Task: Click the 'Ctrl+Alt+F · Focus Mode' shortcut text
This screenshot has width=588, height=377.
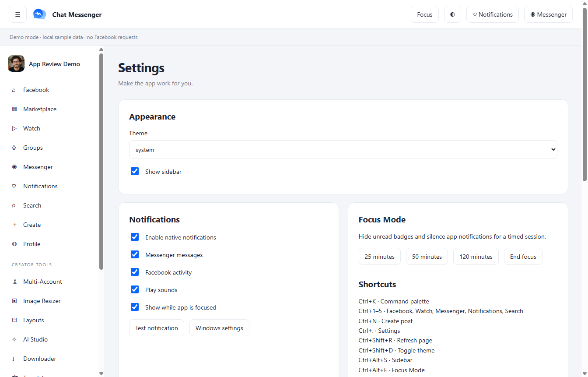Action: click(392, 370)
